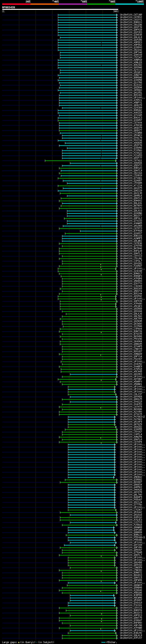146x644 pixels.
Task: Open hit UniRef100_O81186
Action: (x=131, y=25)
